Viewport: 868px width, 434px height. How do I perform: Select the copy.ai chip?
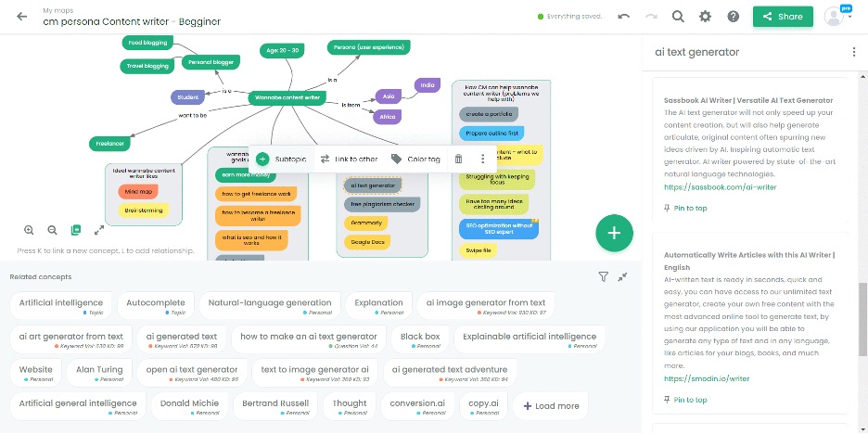(483, 406)
